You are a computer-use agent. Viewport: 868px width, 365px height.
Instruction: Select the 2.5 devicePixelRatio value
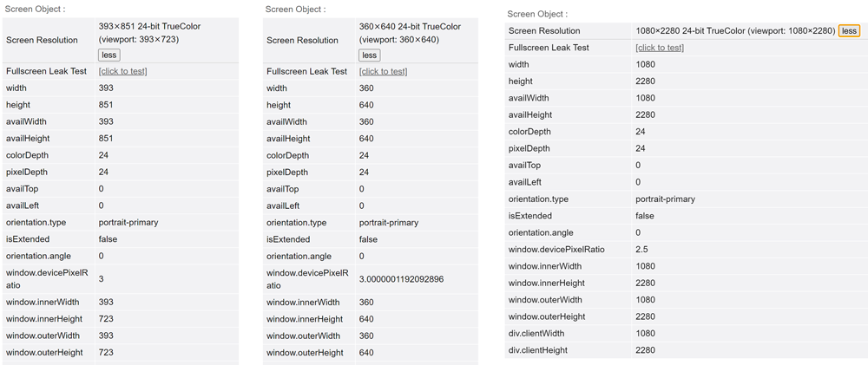point(642,250)
